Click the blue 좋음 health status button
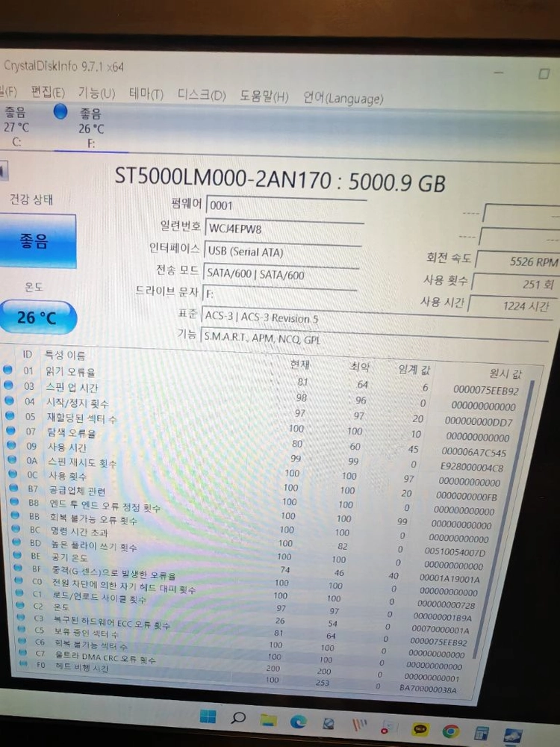This screenshot has height=747, width=560. tap(36, 241)
